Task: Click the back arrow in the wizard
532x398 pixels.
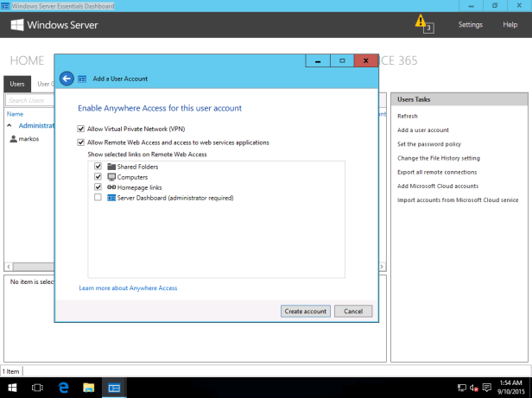Action: [67, 79]
